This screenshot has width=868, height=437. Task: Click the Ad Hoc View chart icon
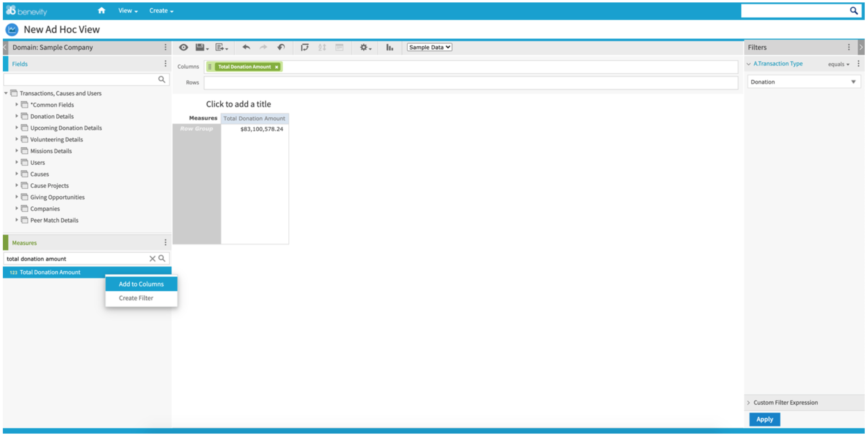[12, 30]
